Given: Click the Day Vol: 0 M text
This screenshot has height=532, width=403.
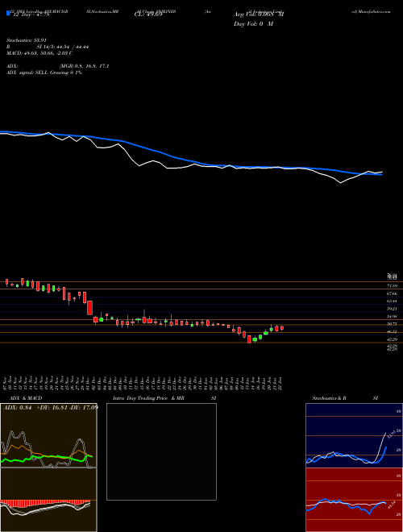Looking at the screenshot, I should pyautogui.click(x=253, y=24).
